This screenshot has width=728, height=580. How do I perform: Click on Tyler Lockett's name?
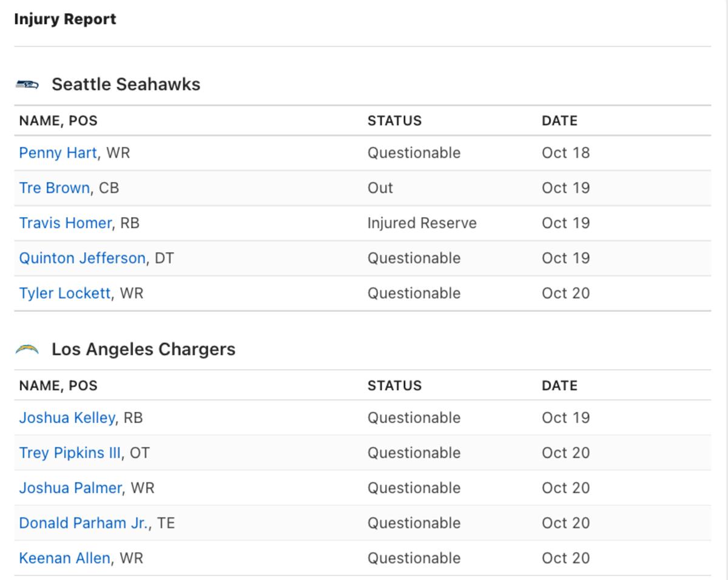click(x=64, y=294)
